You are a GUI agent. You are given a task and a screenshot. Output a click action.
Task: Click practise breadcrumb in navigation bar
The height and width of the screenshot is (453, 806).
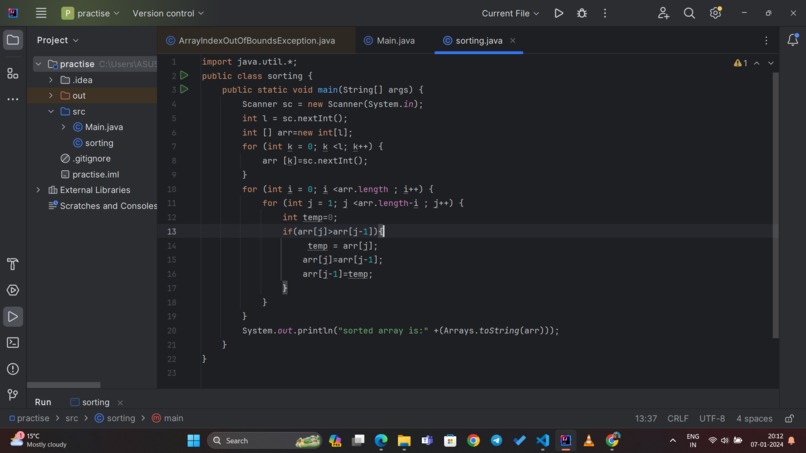[29, 419]
